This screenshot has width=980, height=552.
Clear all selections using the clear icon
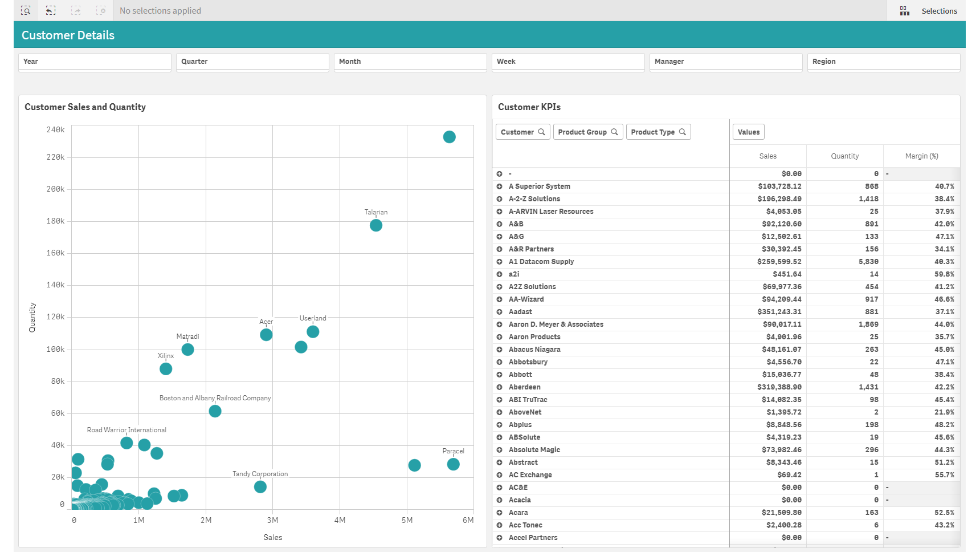tap(101, 10)
